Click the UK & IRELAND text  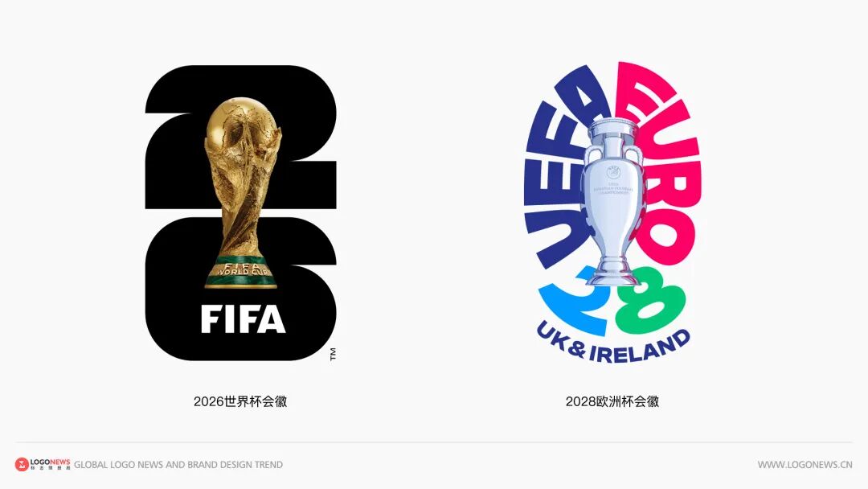[x=613, y=347]
